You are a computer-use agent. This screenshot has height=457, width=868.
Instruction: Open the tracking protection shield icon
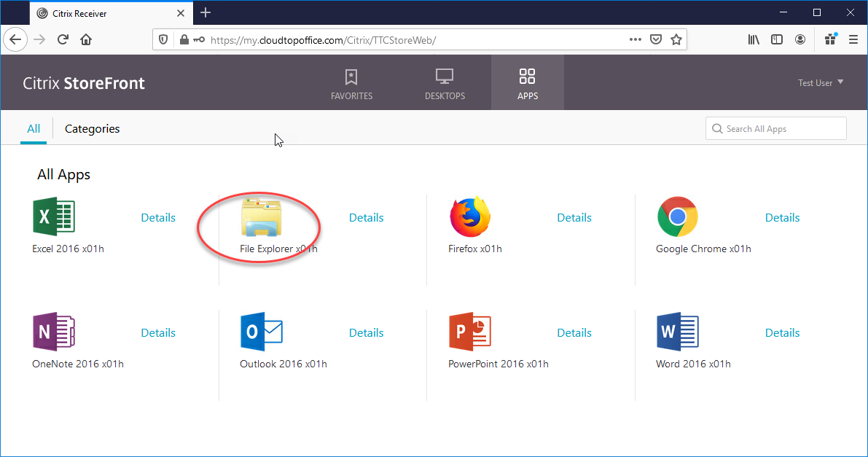click(x=163, y=40)
